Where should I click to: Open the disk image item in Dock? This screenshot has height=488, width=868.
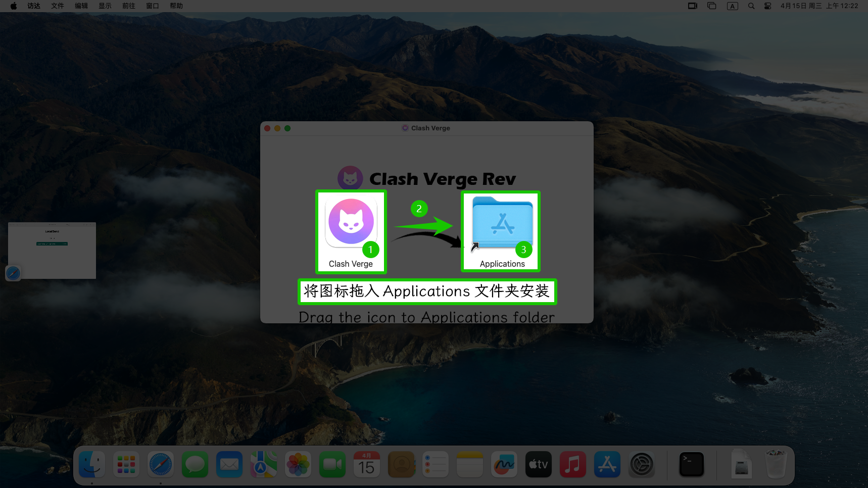coord(741,463)
